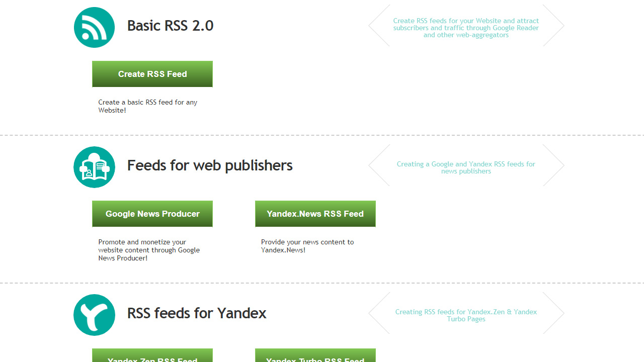Open the Yandex.Zen RSS Feed button

(152, 355)
